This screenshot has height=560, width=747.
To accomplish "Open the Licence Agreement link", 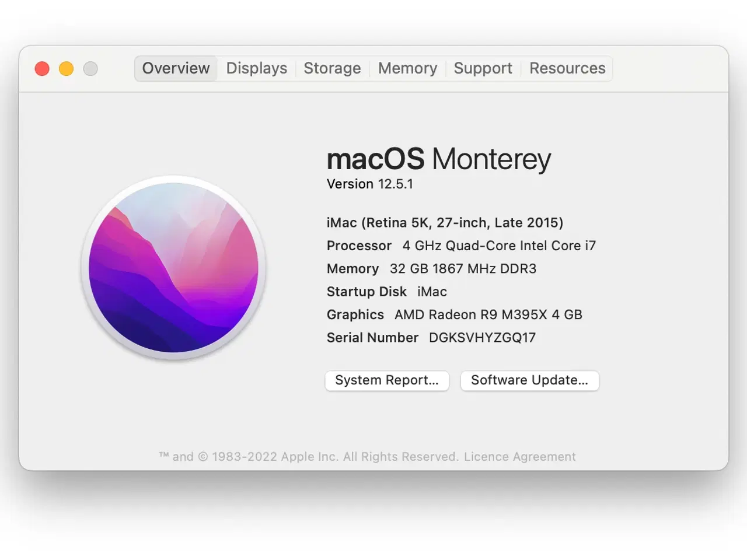I will click(x=519, y=457).
